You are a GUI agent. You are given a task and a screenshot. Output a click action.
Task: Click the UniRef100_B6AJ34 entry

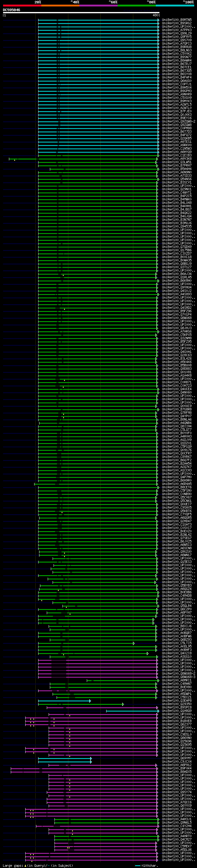tap(177, 274)
